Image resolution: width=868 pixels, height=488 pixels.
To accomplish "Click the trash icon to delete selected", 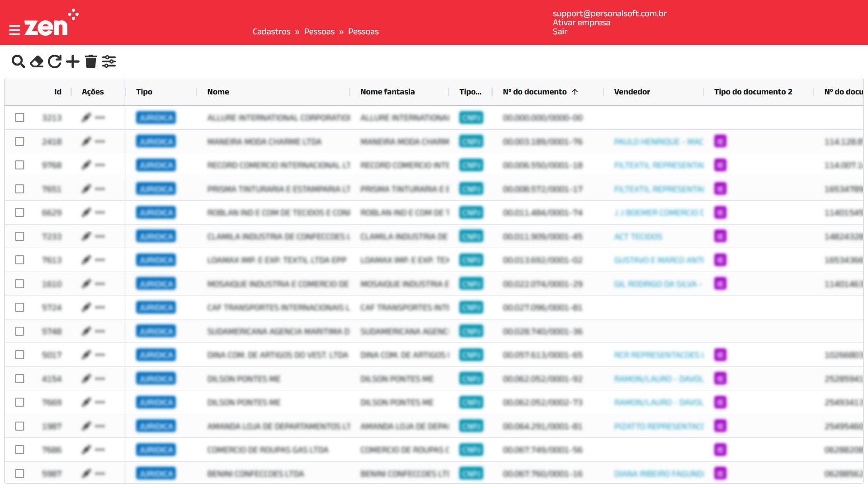I will pos(91,61).
